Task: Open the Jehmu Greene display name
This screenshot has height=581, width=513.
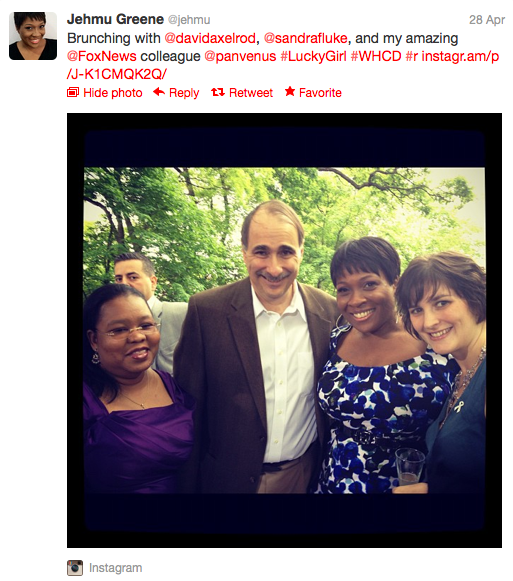Action: (x=115, y=19)
